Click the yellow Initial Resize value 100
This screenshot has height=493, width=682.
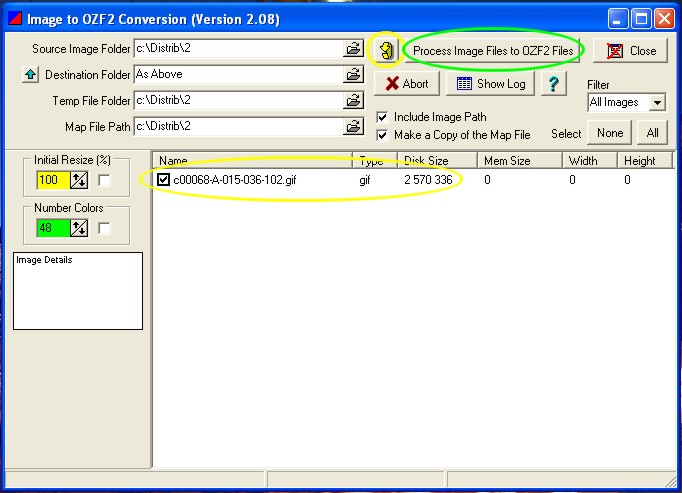point(53,180)
